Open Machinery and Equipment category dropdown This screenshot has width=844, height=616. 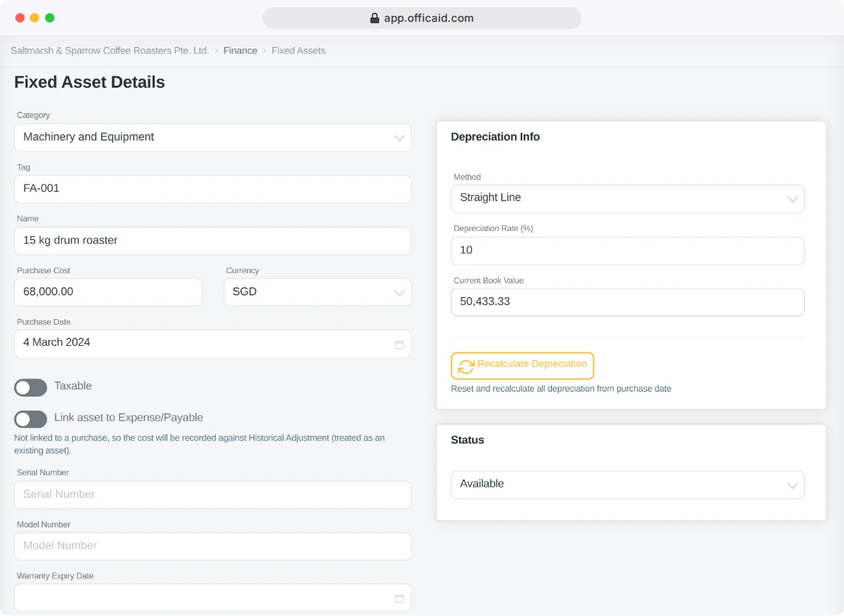click(x=213, y=138)
